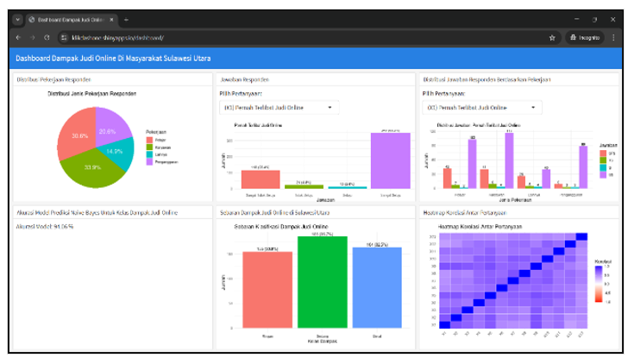634x364 pixels.
Task: Click the browser forward arrow
Action: pos(33,38)
